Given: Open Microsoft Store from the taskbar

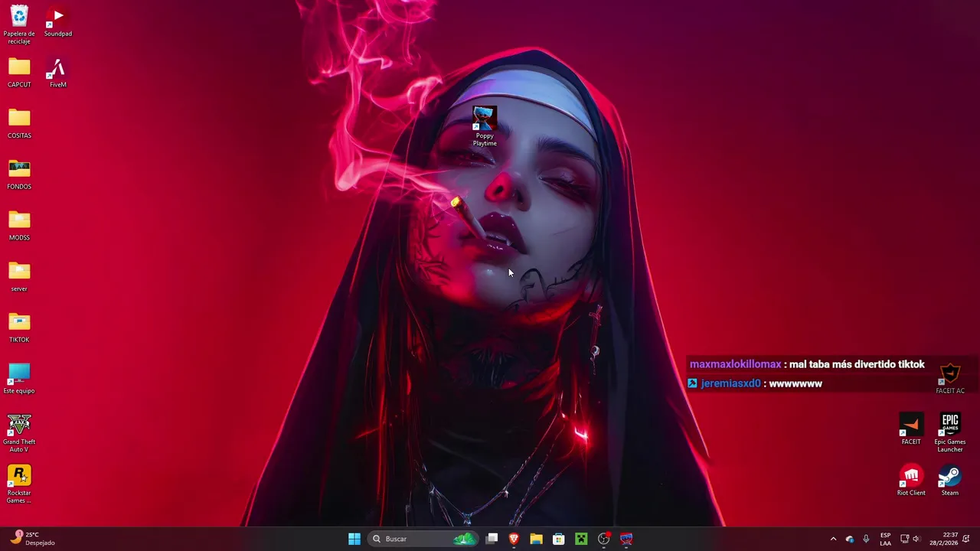Looking at the screenshot, I should tap(559, 539).
